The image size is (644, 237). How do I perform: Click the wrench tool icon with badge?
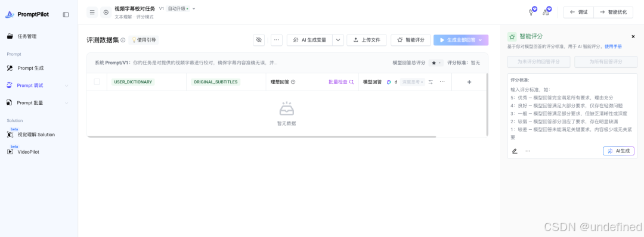[x=532, y=11]
